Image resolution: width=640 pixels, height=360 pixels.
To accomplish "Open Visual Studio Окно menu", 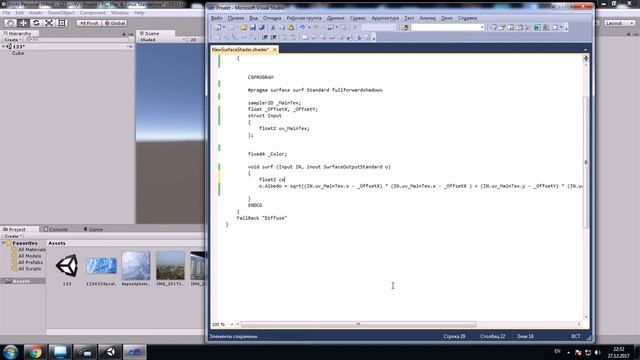I will pos(447,18).
